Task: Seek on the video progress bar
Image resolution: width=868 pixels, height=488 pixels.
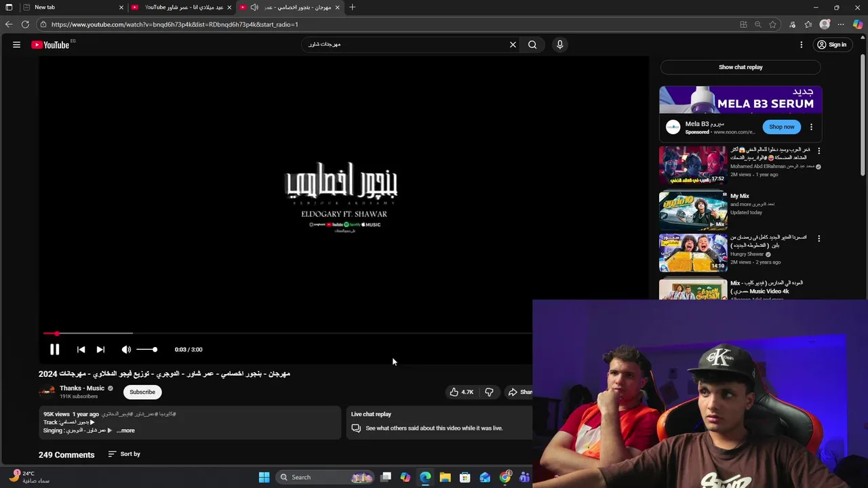Action: point(288,333)
